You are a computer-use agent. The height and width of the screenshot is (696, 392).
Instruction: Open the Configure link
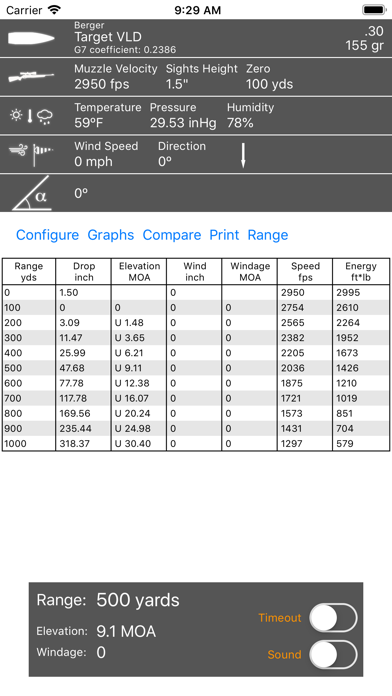(48, 235)
